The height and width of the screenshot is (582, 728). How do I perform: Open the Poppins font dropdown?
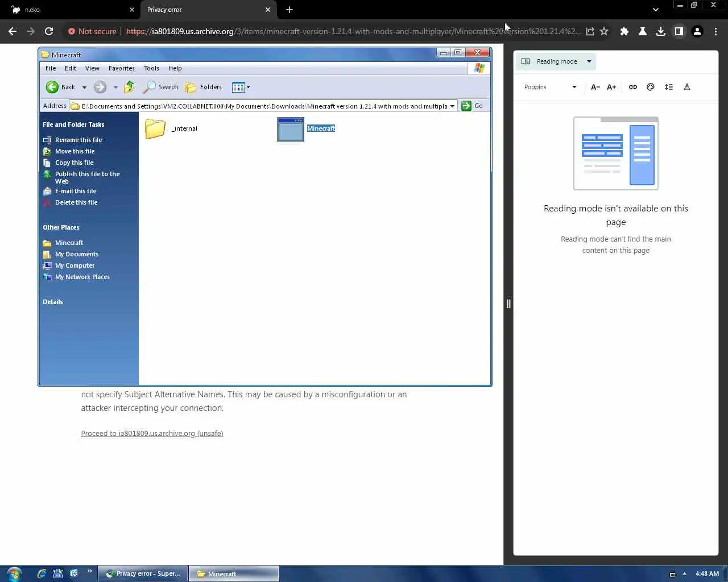[550, 87]
